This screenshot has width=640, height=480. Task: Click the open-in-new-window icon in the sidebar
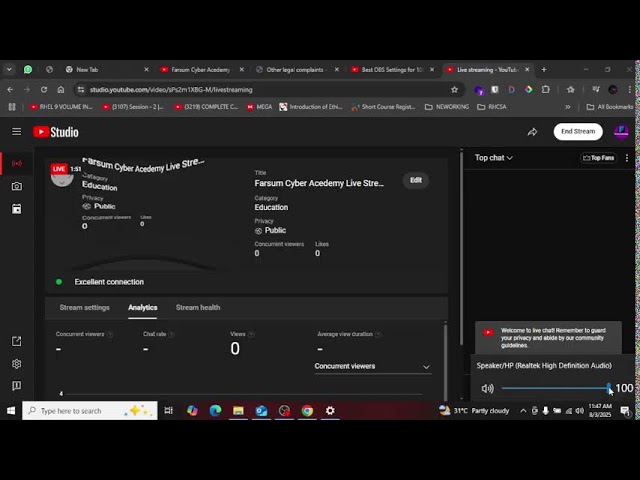tap(17, 341)
